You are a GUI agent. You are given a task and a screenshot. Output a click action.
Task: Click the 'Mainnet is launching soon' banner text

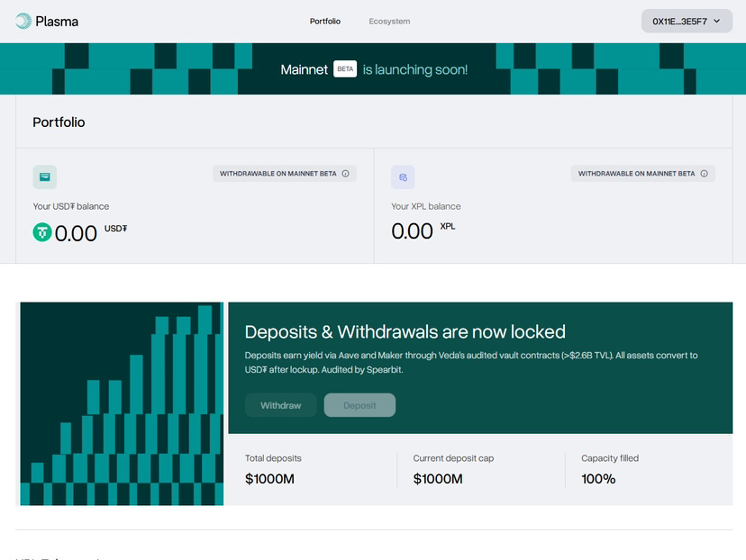pyautogui.click(x=414, y=69)
